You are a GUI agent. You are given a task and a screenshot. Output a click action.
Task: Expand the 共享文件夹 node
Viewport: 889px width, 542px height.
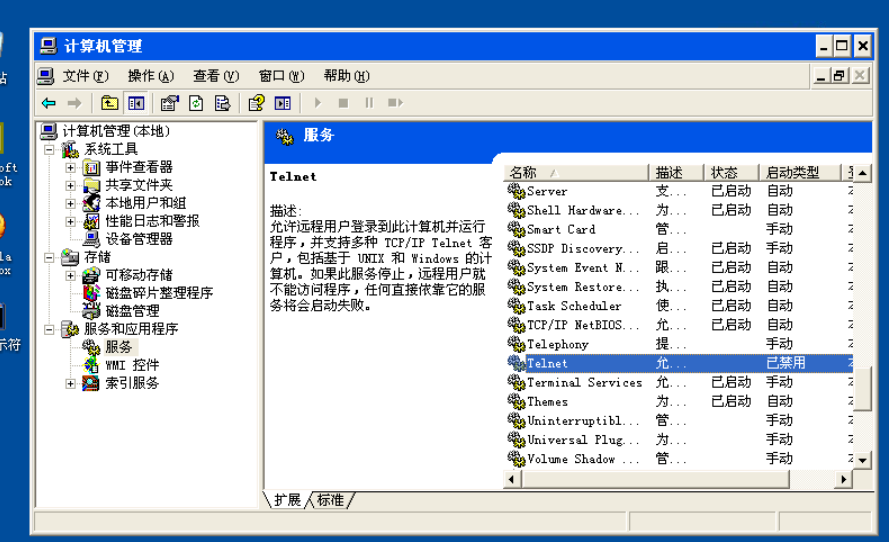(70, 185)
